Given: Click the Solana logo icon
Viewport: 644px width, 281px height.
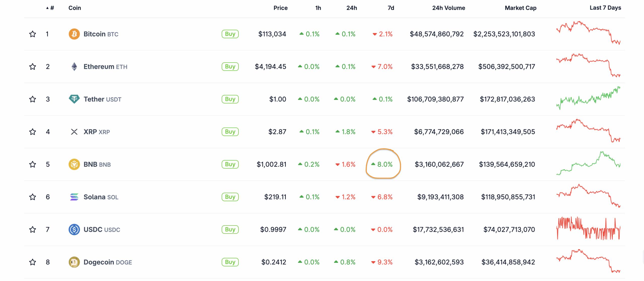Looking at the screenshot, I should click(74, 197).
